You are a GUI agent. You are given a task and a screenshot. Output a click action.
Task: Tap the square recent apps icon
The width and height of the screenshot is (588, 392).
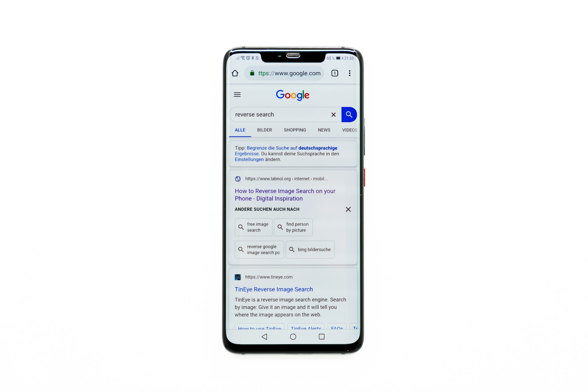tap(321, 336)
